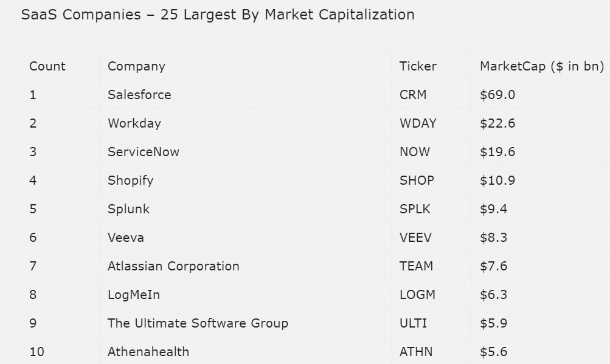Click the CRM ticker symbol
Screen dimensions: 610x364
tap(413, 95)
